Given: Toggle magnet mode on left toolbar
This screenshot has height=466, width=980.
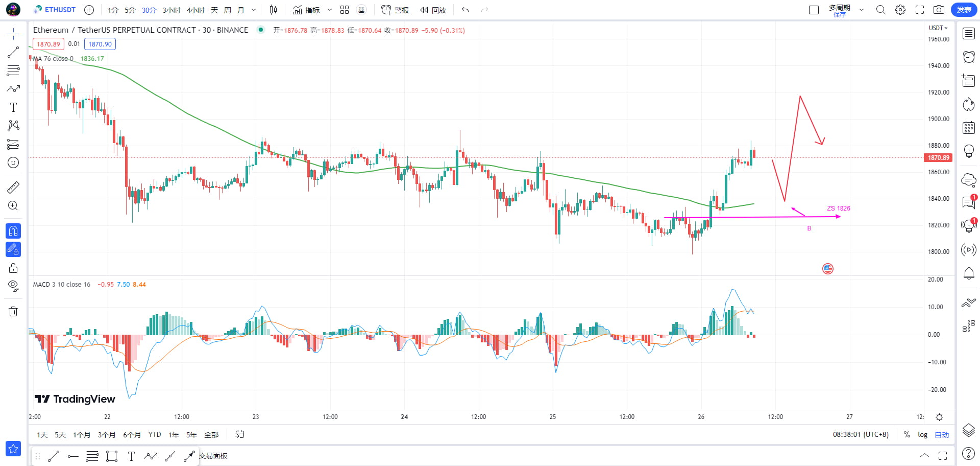Looking at the screenshot, I should coord(13,231).
